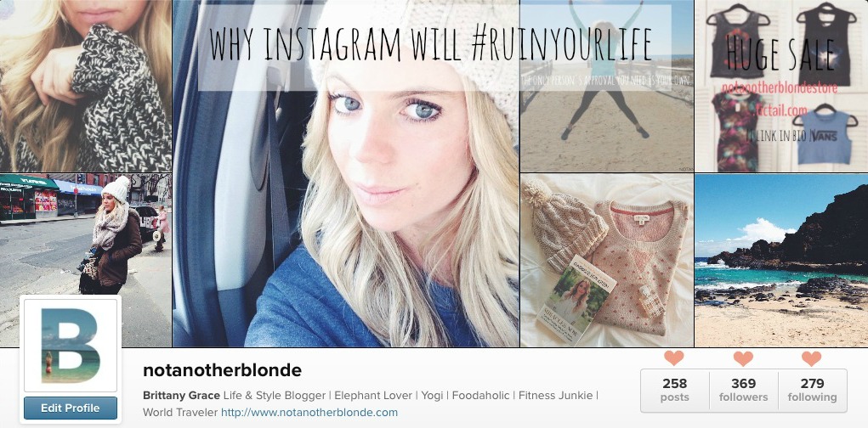Viewport: 868px width, 428px height.
Task: Open the large selfie with white beanie
Action: 346,173
